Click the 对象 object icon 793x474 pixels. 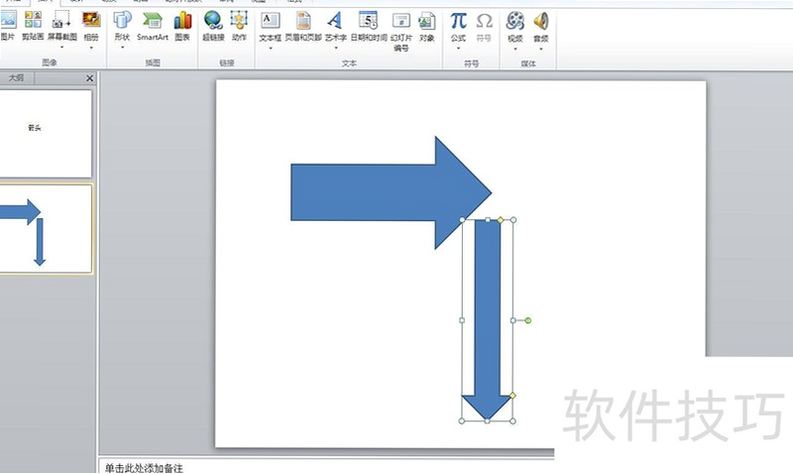(427, 27)
